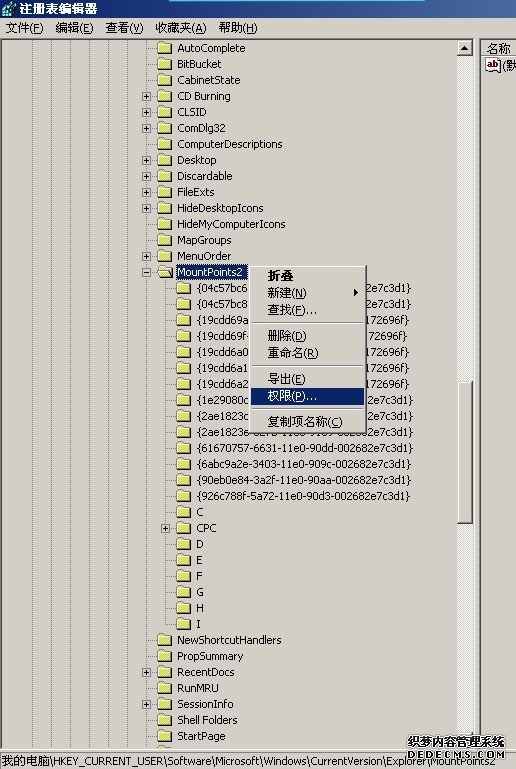Viewport: 516px width, 769px height.
Task: Select the folder icon for drive key C
Action: [183, 512]
